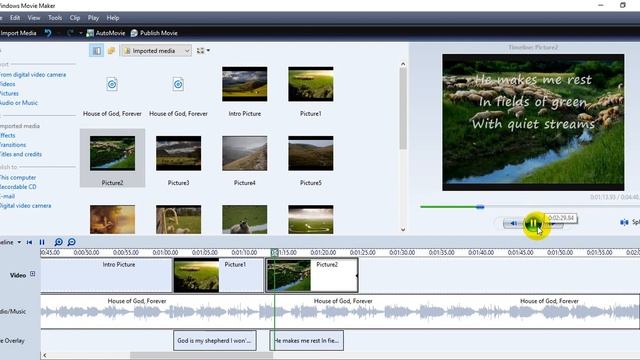The width and height of the screenshot is (640, 360).
Task: Open the thumbnail Views dropdown
Action: (x=203, y=51)
